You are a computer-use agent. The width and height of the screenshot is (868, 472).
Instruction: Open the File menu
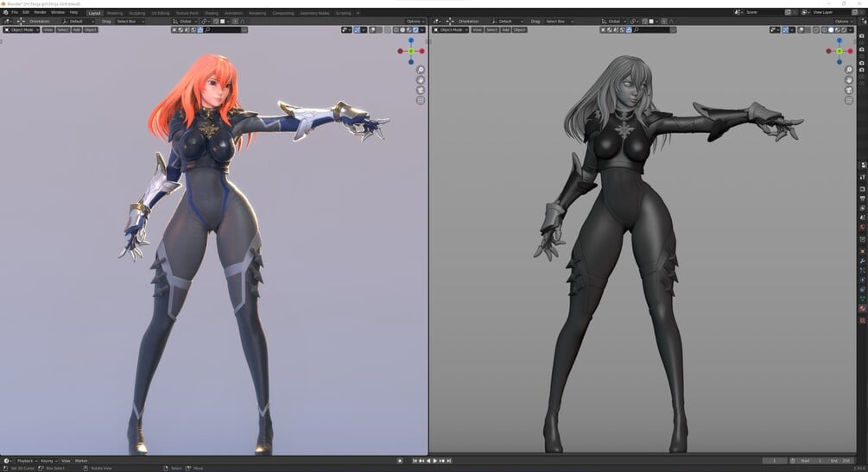pyautogui.click(x=15, y=12)
